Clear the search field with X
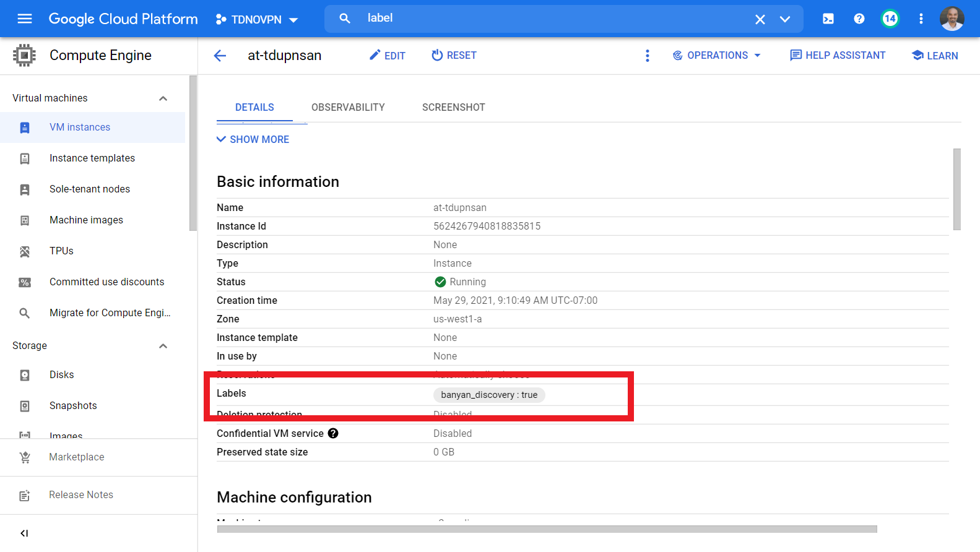 (x=760, y=19)
